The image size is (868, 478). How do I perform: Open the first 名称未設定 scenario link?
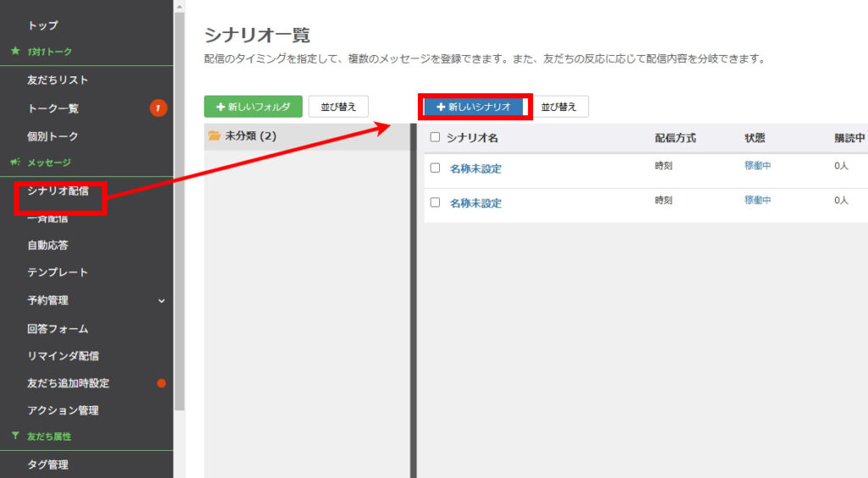(x=476, y=169)
